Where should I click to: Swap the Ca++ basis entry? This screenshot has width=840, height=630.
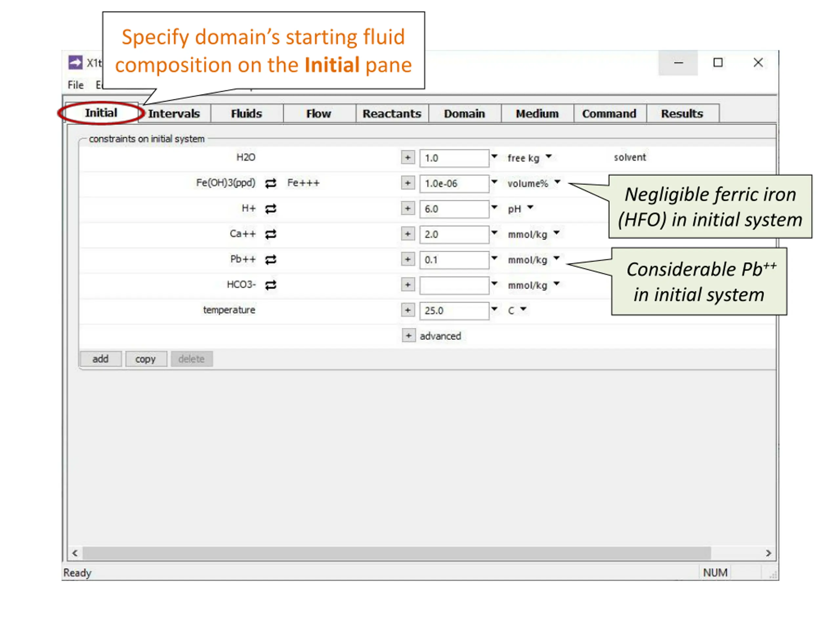[x=270, y=234]
